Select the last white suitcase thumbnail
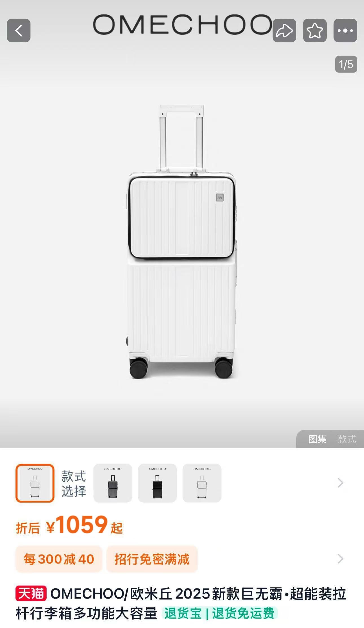Viewport: 364px width, 628px height. (202, 483)
